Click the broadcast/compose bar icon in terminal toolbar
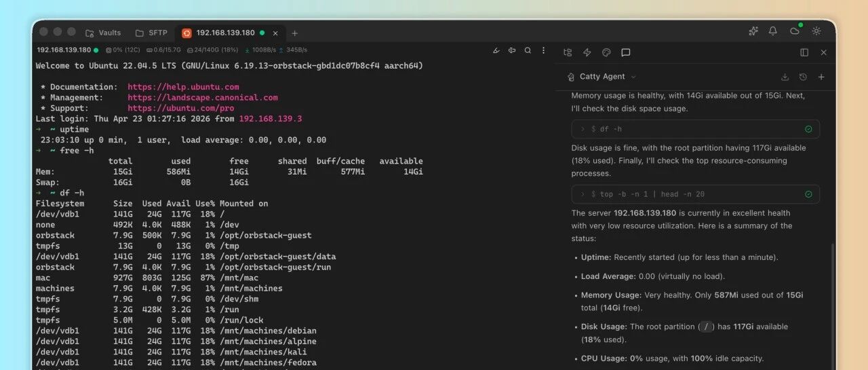 pyautogui.click(x=512, y=50)
